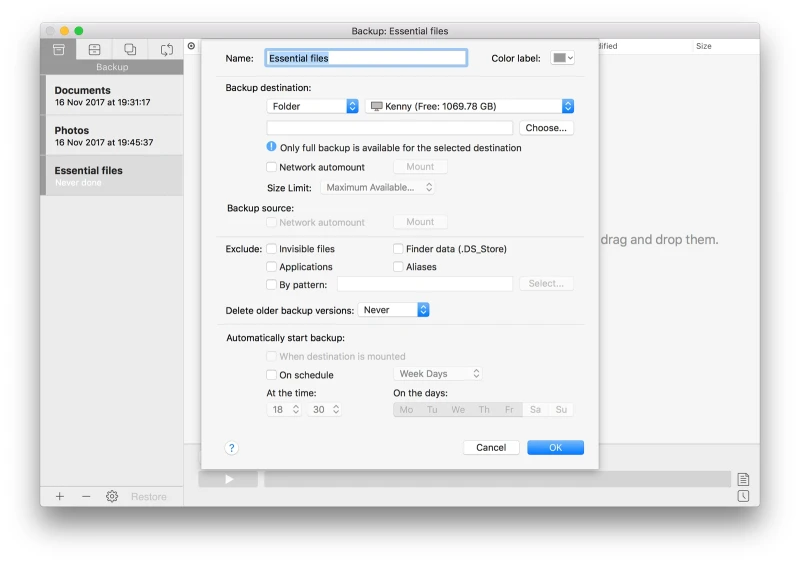
Task: Open the help question mark button
Action: 232,448
